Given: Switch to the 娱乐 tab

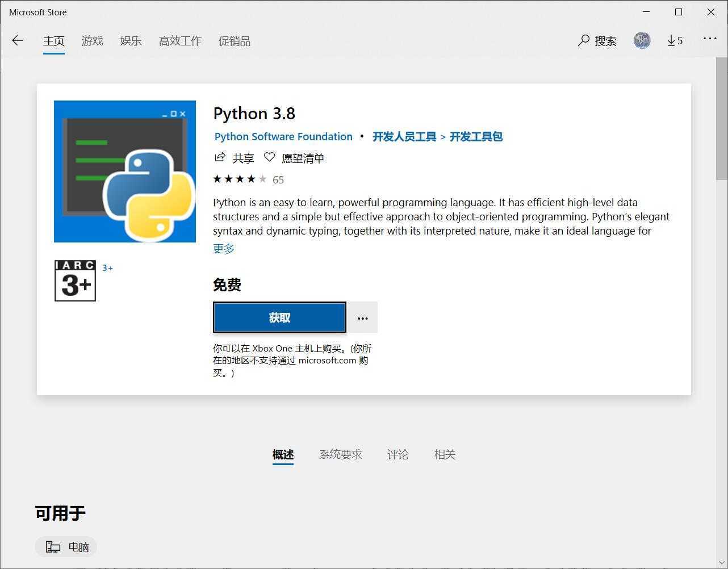Looking at the screenshot, I should (131, 41).
